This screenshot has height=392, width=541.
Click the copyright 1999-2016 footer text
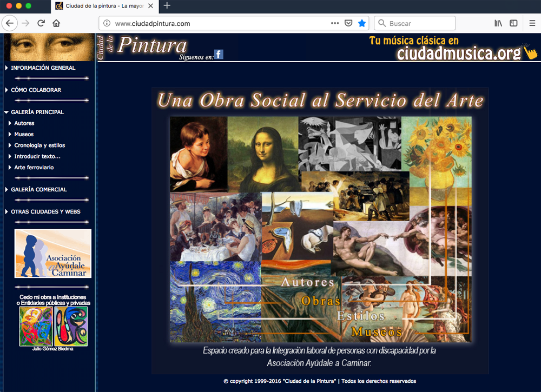320,381
